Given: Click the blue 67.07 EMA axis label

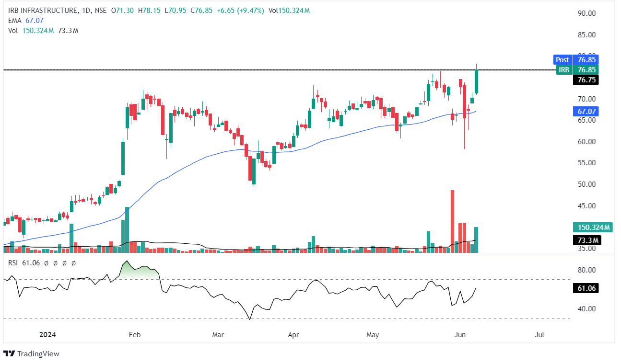Looking at the screenshot, I should pos(586,111).
